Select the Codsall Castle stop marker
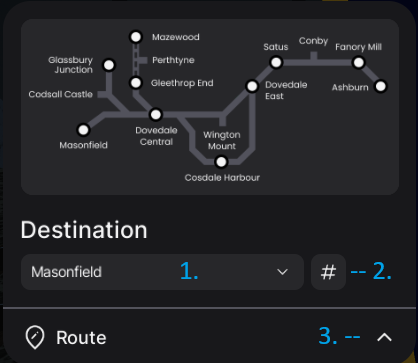The height and width of the screenshot is (363, 418). 102,94
